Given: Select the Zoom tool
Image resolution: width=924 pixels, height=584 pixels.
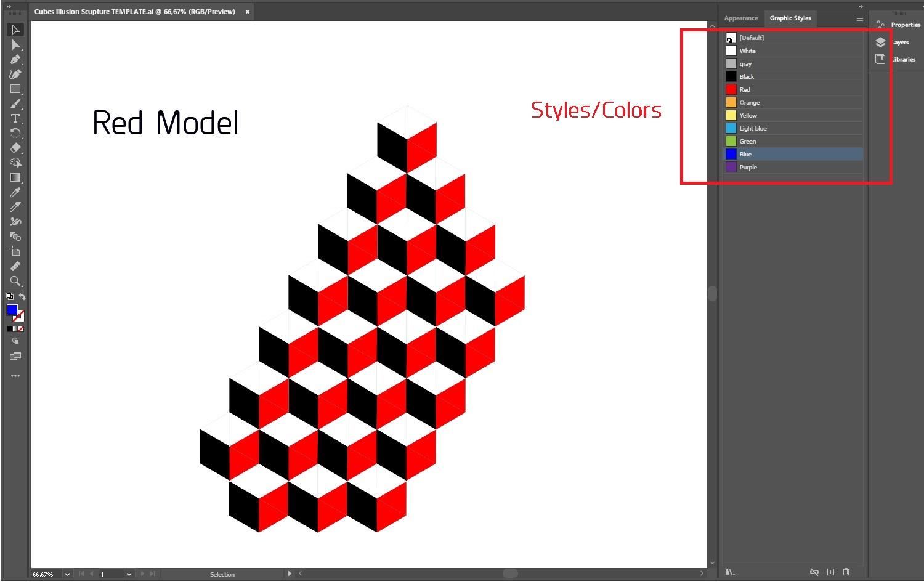Looking at the screenshot, I should 15,282.
